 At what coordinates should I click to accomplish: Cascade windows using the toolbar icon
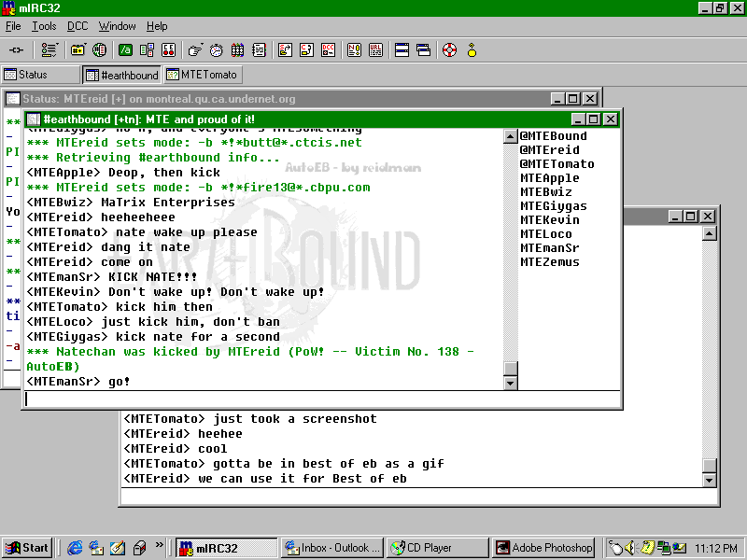pyautogui.click(x=423, y=50)
